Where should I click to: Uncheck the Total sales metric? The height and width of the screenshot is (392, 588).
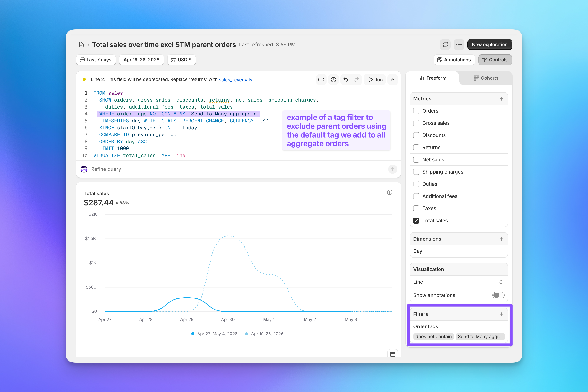(416, 221)
